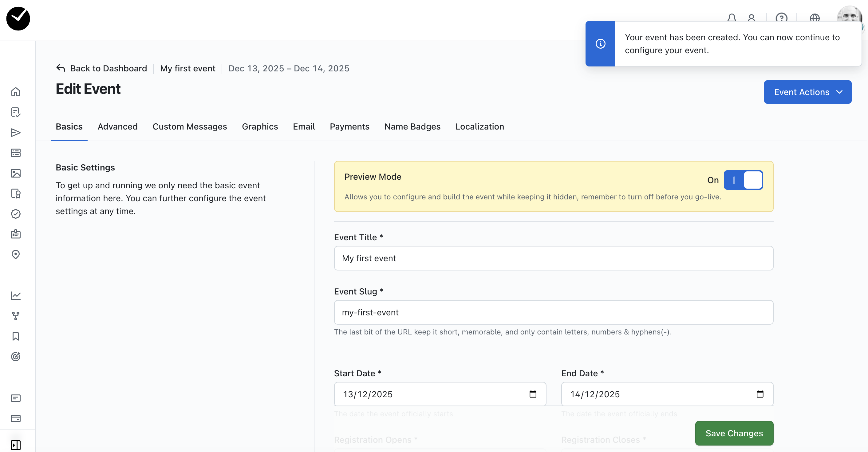Open the location pin sidebar icon

15,254
